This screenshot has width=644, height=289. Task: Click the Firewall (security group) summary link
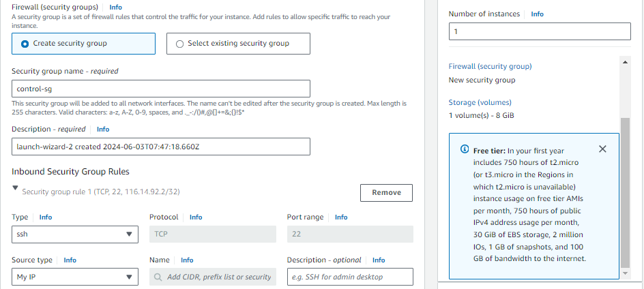(490, 66)
